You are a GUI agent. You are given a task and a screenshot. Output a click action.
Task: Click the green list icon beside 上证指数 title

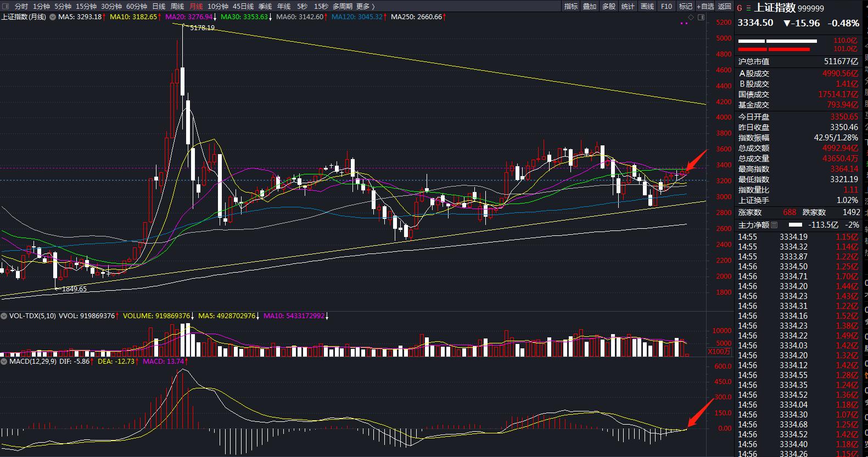click(747, 8)
